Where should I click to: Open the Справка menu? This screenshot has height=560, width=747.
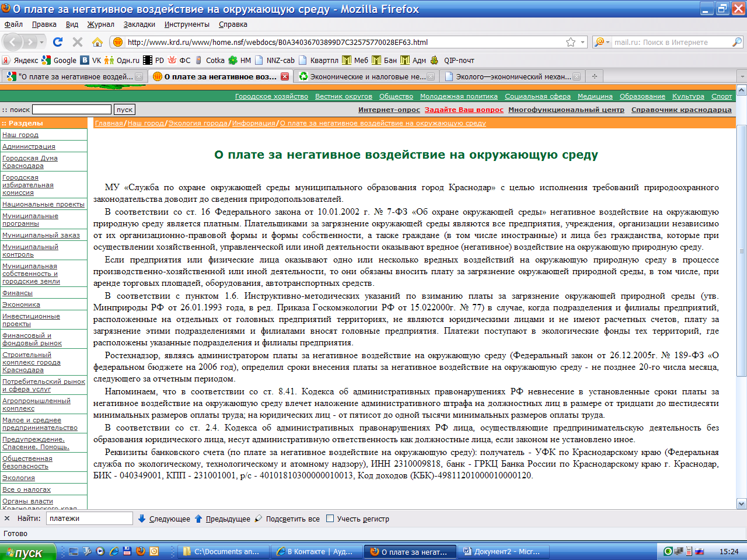[x=233, y=24]
